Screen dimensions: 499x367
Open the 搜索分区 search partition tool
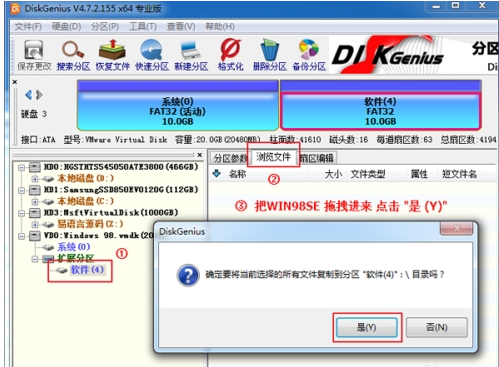[x=73, y=55]
